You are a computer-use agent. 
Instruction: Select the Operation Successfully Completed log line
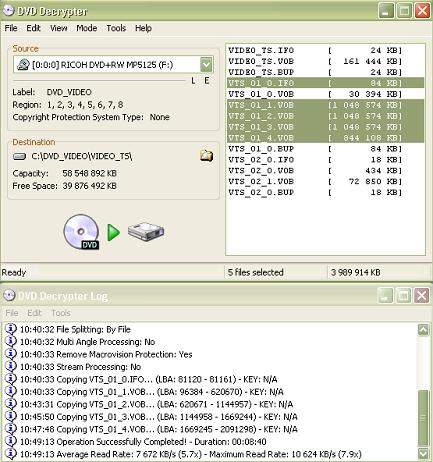tap(143, 442)
